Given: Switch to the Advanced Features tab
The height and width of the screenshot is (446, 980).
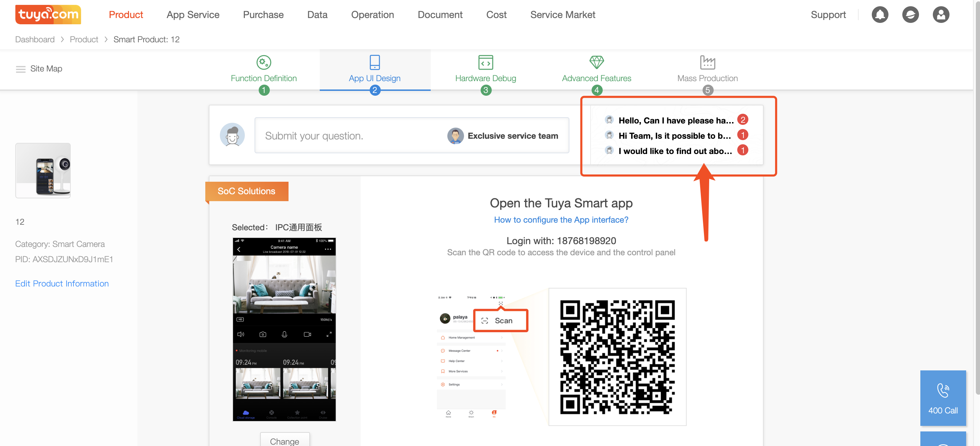Looking at the screenshot, I should tap(596, 70).
